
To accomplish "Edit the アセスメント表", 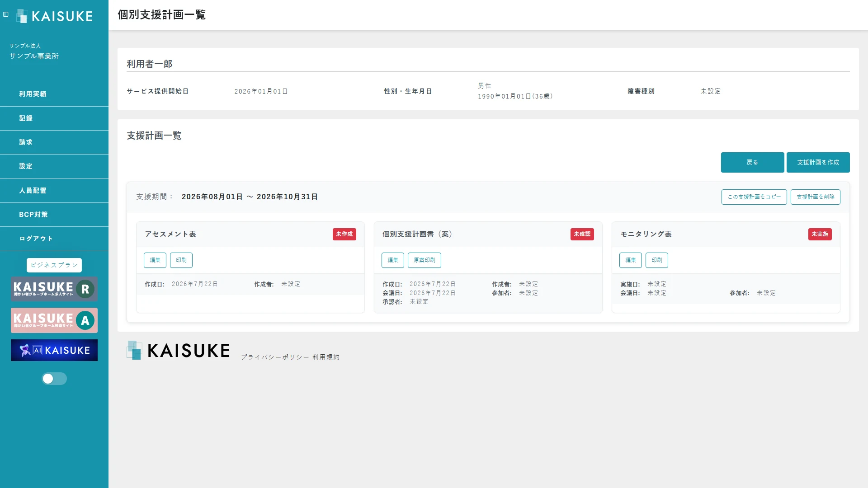I will 155,260.
